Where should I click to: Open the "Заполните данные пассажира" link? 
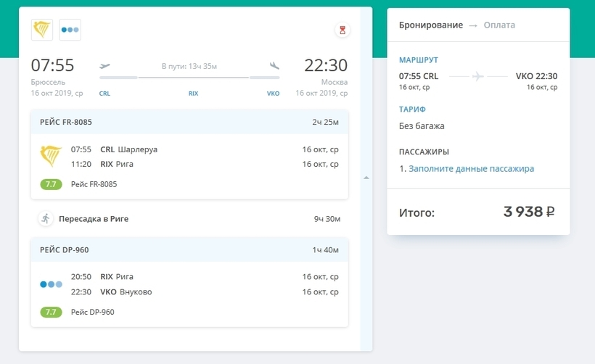tap(471, 169)
